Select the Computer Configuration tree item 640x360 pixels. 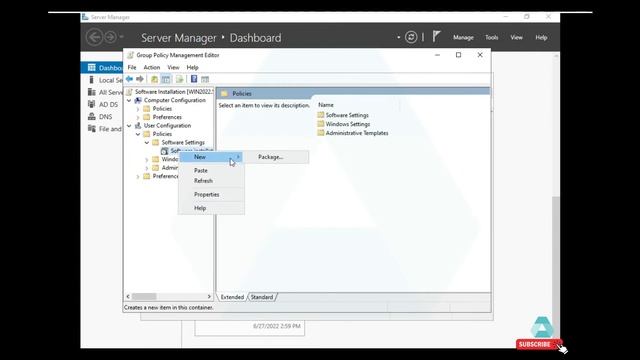coord(175,100)
